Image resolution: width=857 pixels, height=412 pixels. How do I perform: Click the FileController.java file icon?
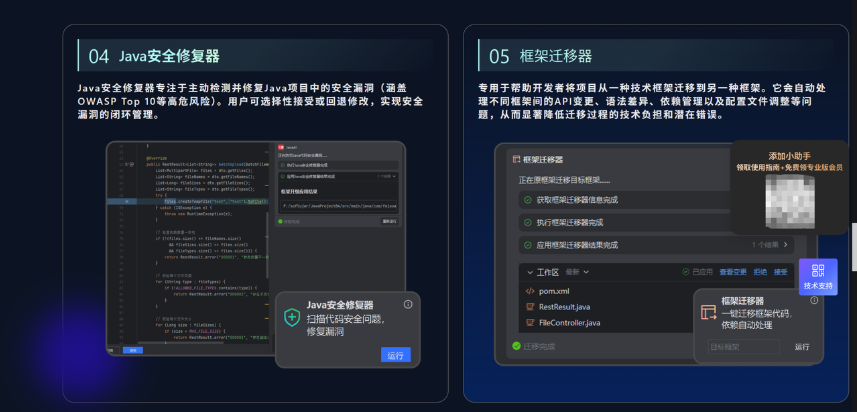click(x=530, y=323)
